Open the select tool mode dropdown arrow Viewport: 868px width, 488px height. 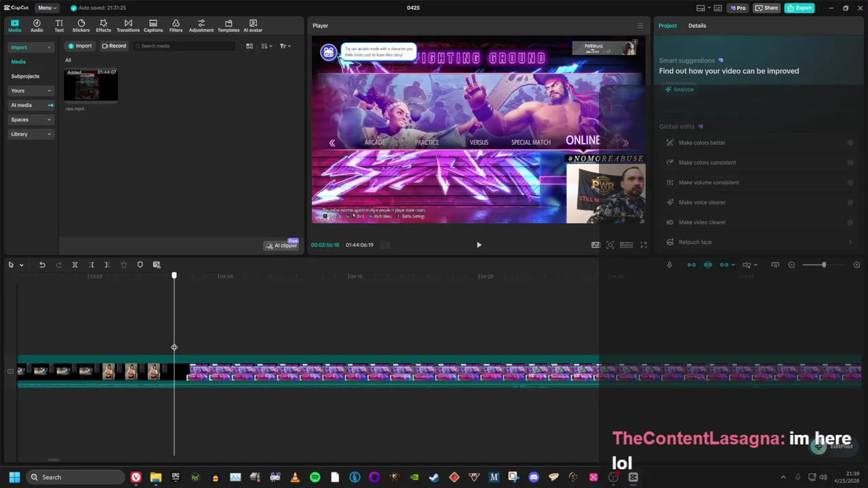coord(21,265)
